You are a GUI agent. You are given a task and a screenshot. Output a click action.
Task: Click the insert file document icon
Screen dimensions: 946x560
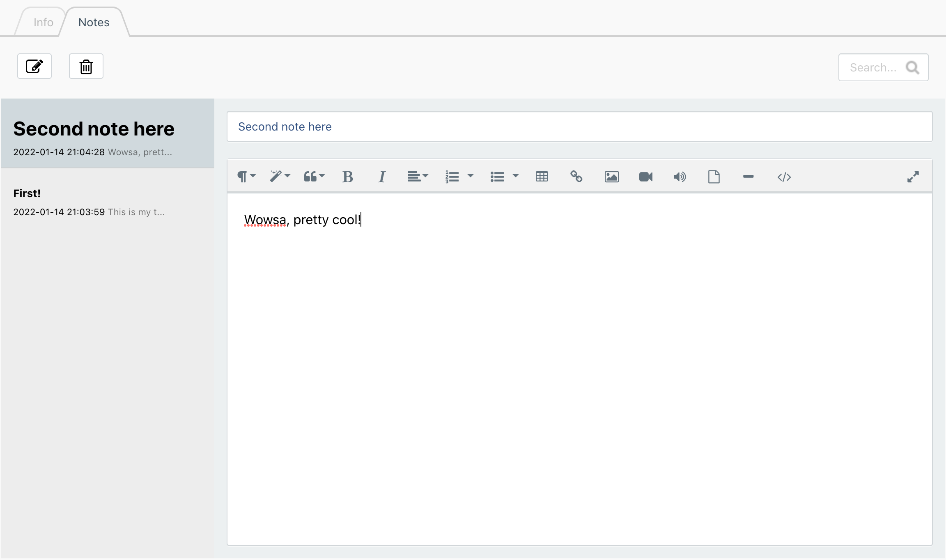714,177
